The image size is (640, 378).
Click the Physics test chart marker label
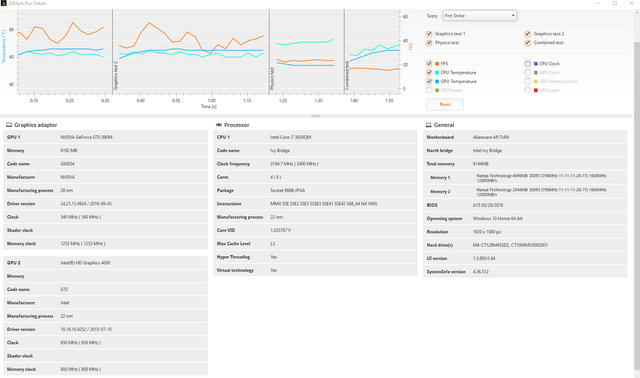pyautogui.click(x=272, y=79)
